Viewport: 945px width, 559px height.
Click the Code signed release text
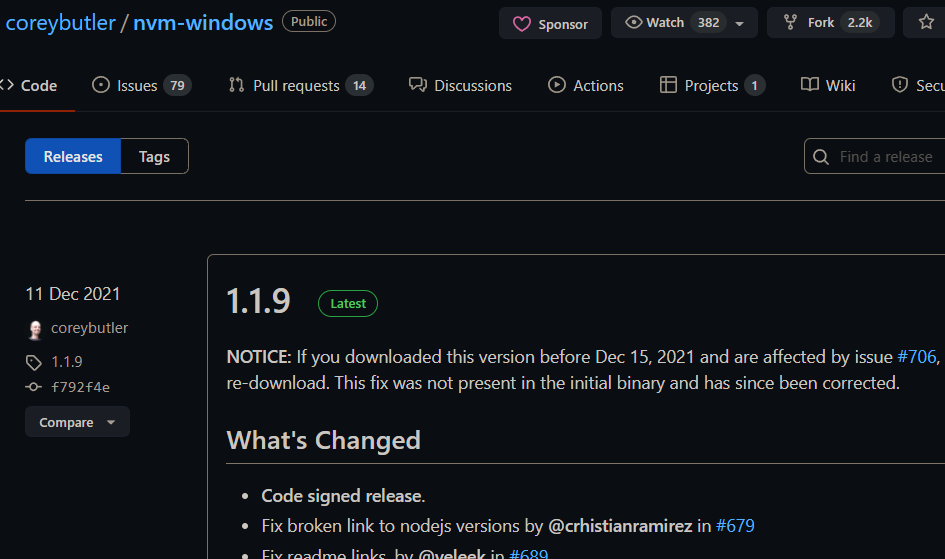[x=344, y=496]
